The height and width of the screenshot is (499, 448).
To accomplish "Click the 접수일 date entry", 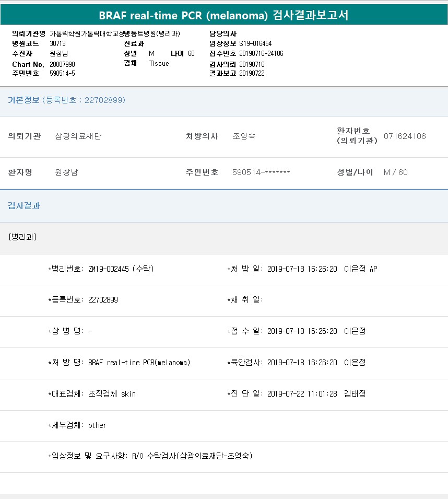I will click(302, 331).
